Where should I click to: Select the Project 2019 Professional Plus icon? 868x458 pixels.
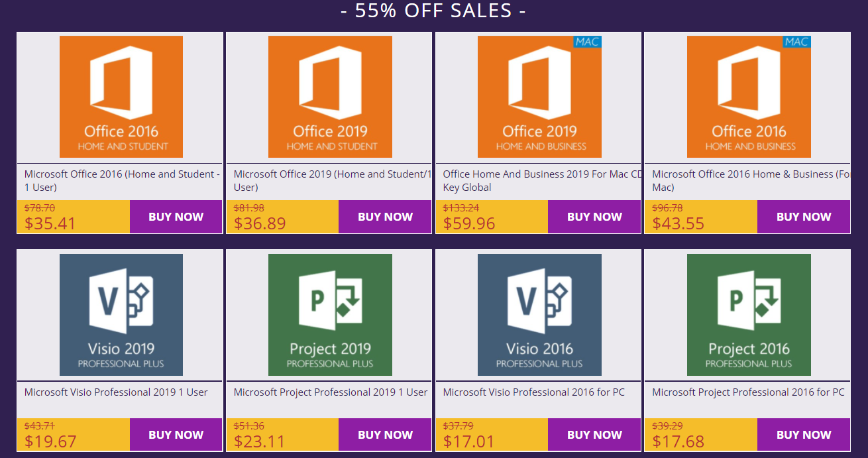click(330, 315)
